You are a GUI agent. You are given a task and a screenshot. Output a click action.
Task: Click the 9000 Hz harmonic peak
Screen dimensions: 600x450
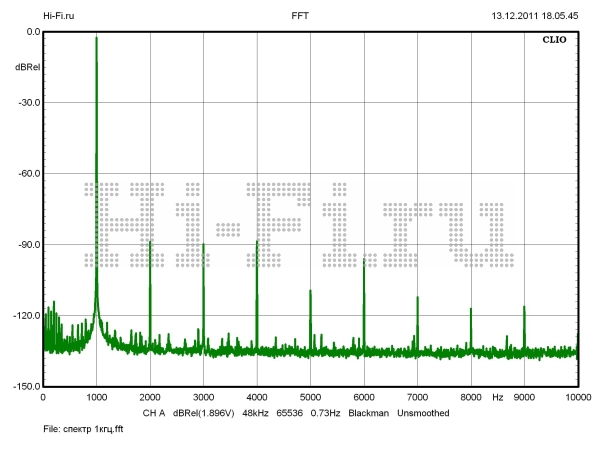coord(524,308)
